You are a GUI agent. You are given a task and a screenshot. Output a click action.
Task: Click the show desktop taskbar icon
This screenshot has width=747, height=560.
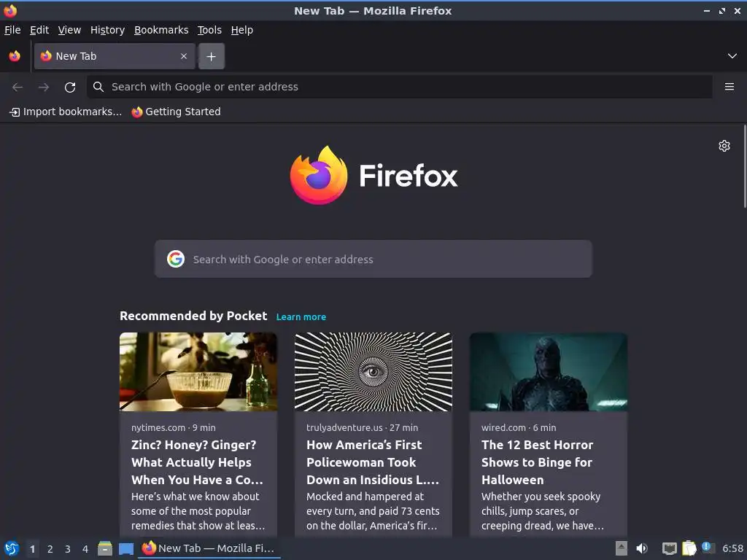125,549
